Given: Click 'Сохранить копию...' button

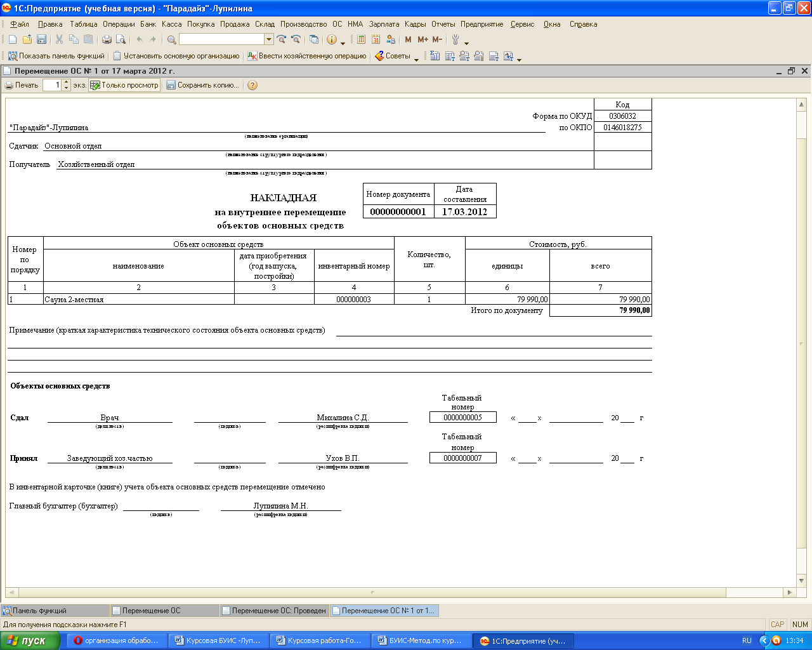Looking at the screenshot, I should tap(203, 85).
